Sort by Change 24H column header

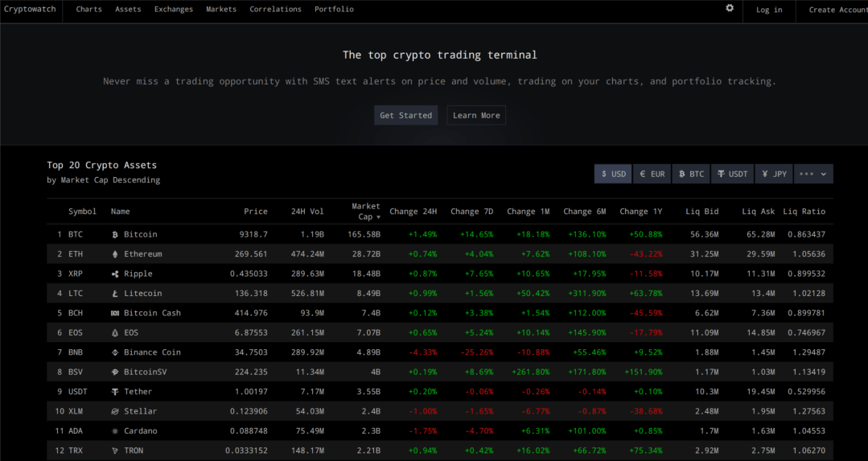413,212
